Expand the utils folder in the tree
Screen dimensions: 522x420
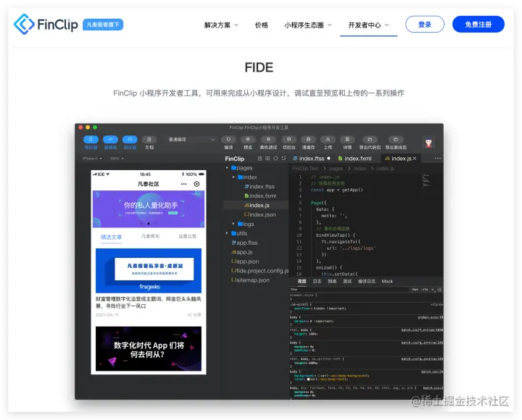click(228, 233)
